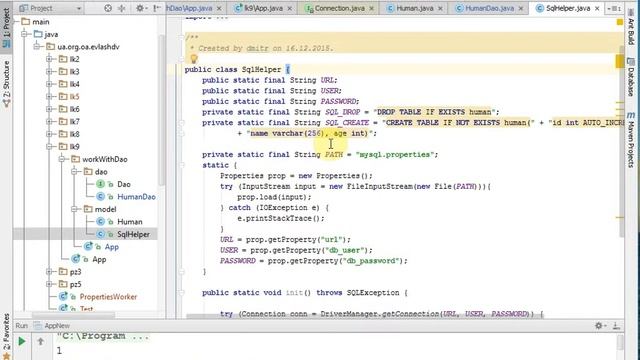Click the Project tree vertical scrollbar
Screen dimensions: 640x360
162,110
